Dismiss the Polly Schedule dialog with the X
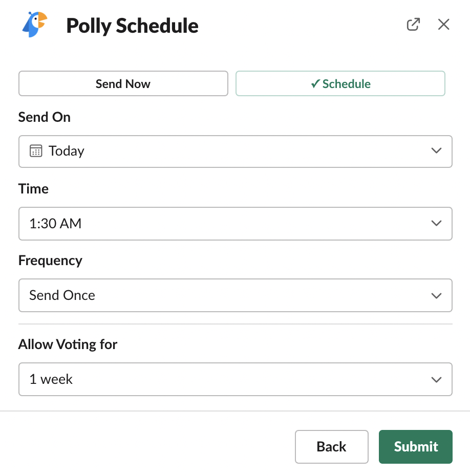The width and height of the screenshot is (470, 476). [x=443, y=24]
